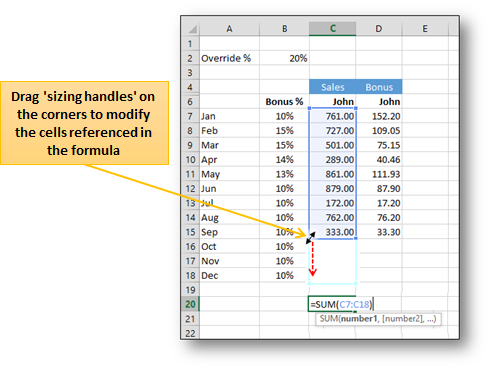This screenshot has width=490, height=370.
Task: Select column B header
Action: coord(284,29)
